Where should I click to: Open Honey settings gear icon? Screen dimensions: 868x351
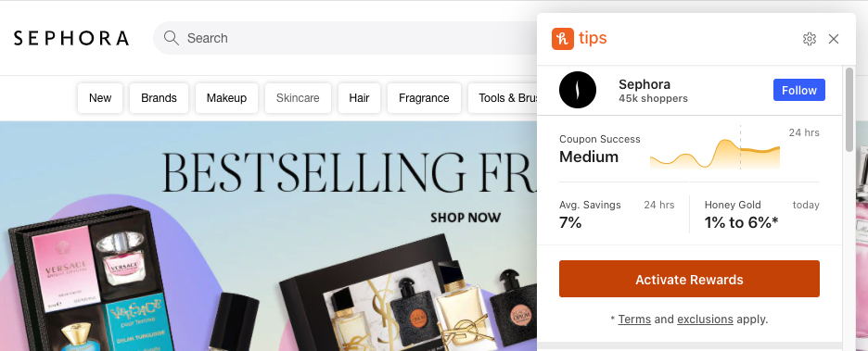[x=810, y=39]
